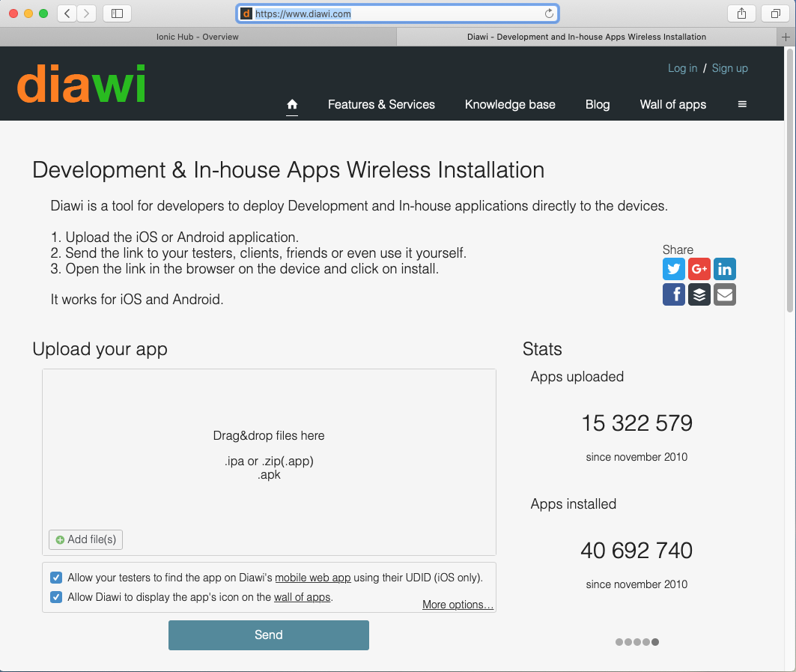The image size is (796, 672).
Task: Share on Facebook
Action: tap(674, 294)
